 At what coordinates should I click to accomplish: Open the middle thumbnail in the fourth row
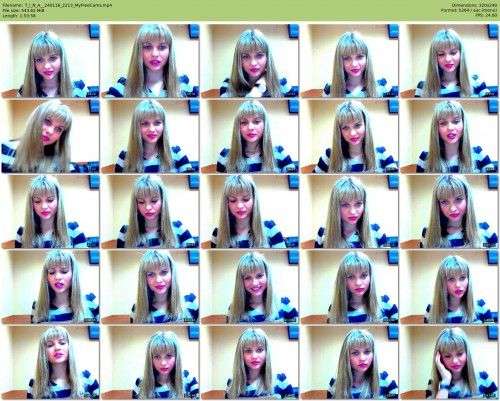[x=250, y=287]
